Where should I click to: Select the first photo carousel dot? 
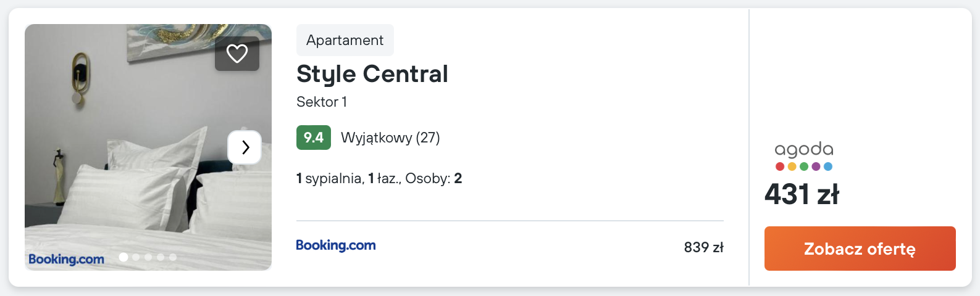(x=124, y=257)
